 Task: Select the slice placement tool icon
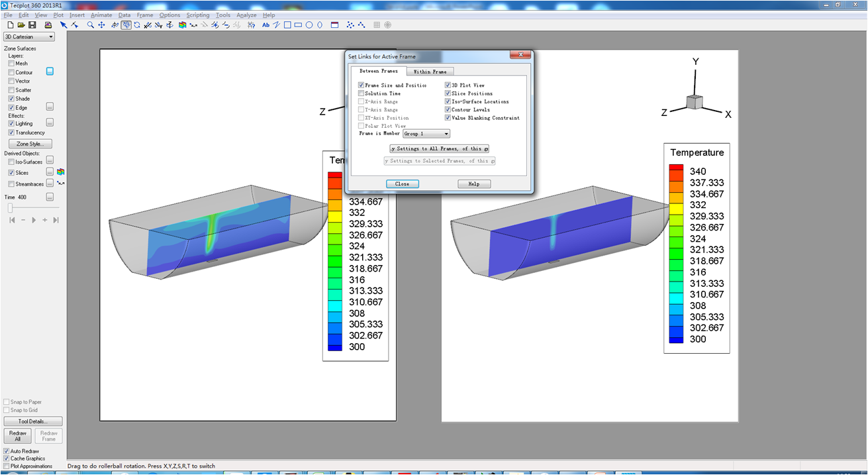click(x=182, y=25)
